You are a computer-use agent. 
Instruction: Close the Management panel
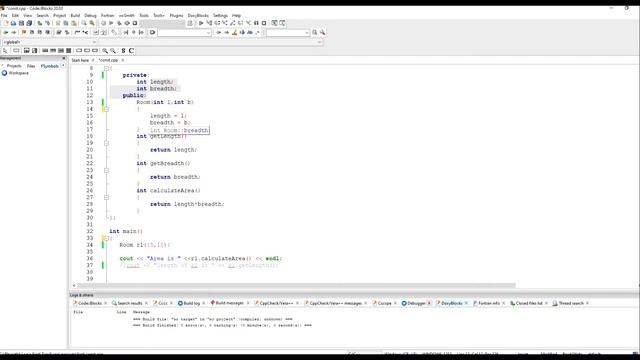pos(64,58)
